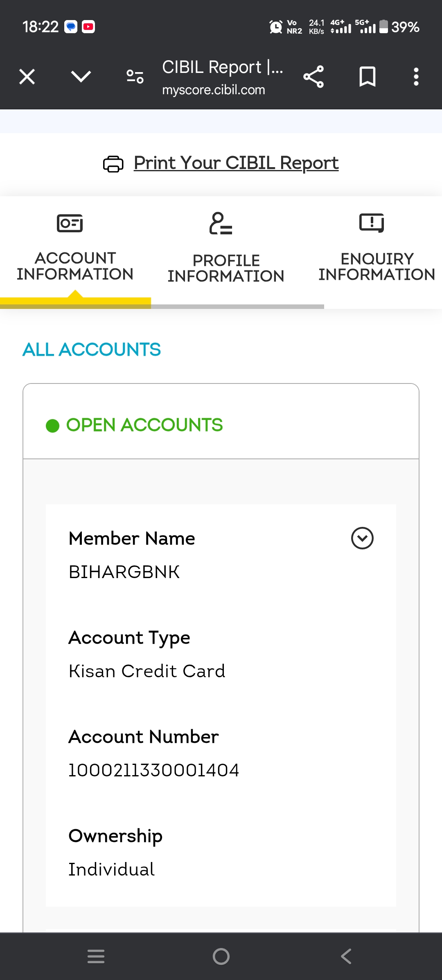Switch to Profile Information tab
Viewport: 442px width, 980px height.
[x=226, y=268]
